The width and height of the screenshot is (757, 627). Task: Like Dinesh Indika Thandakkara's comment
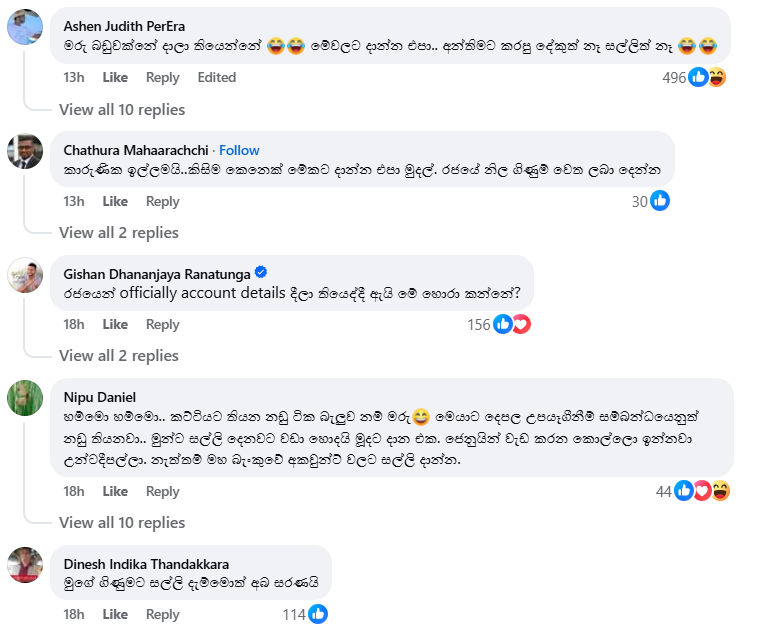pyautogui.click(x=115, y=614)
